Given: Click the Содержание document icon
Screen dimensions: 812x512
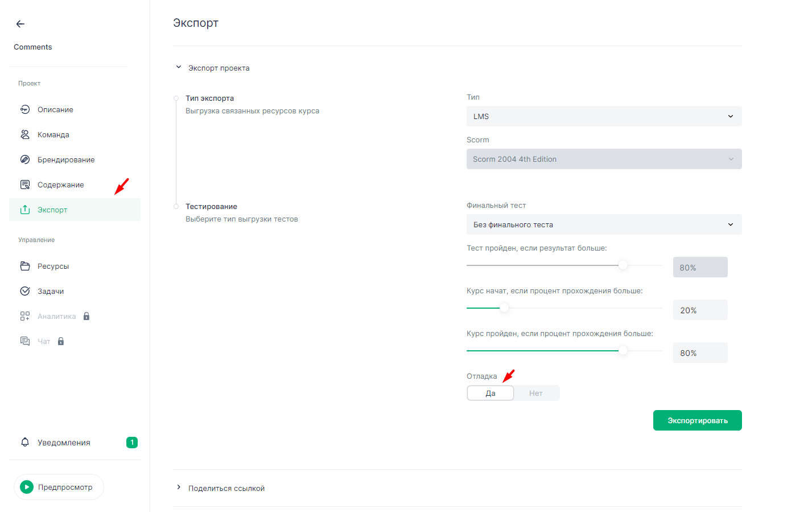Looking at the screenshot, I should pos(25,185).
